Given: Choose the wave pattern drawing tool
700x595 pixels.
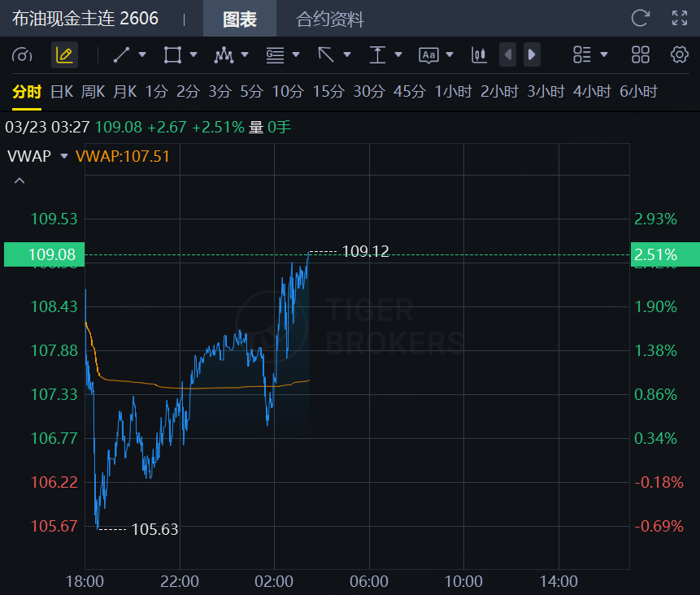Looking at the screenshot, I should pos(223,55).
